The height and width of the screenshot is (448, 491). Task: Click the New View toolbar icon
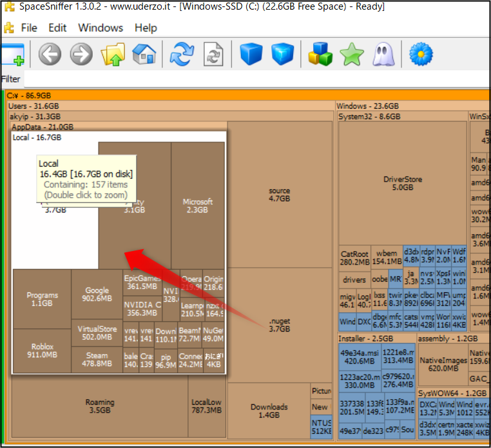pos(12,54)
